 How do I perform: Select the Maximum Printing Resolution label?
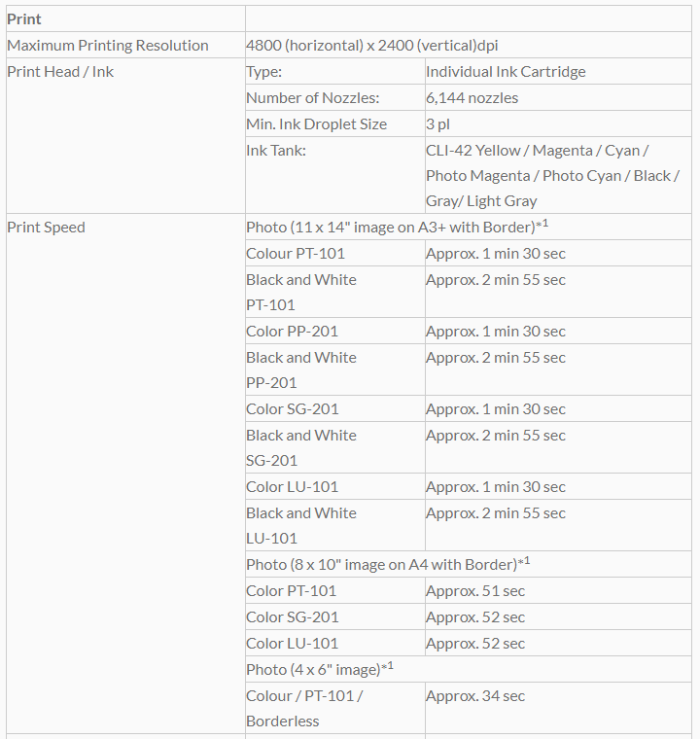[108, 46]
